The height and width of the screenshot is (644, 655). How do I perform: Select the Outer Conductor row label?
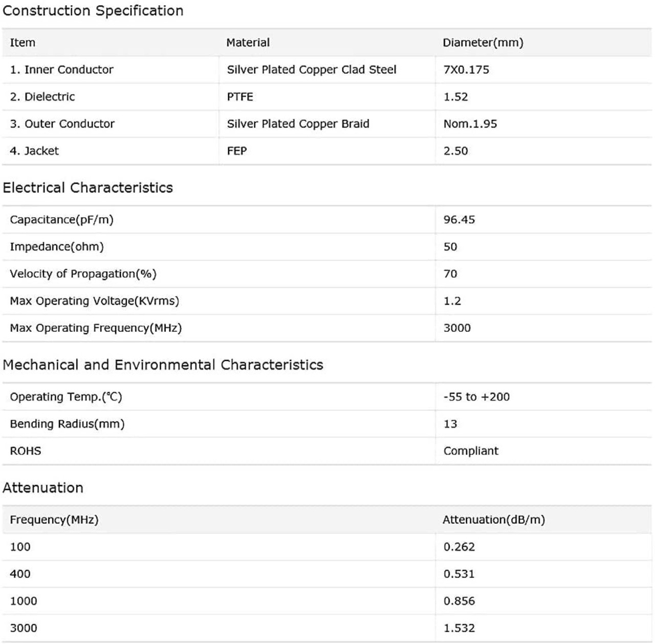pyautogui.click(x=62, y=124)
